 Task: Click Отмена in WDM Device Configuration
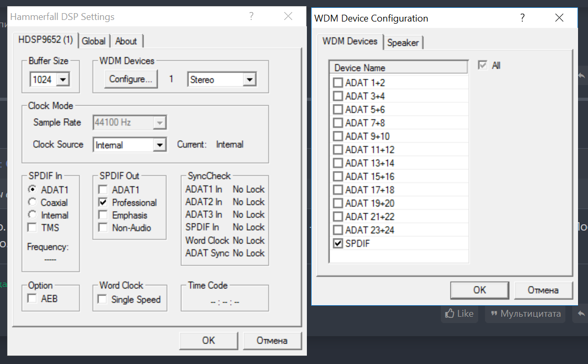(543, 290)
